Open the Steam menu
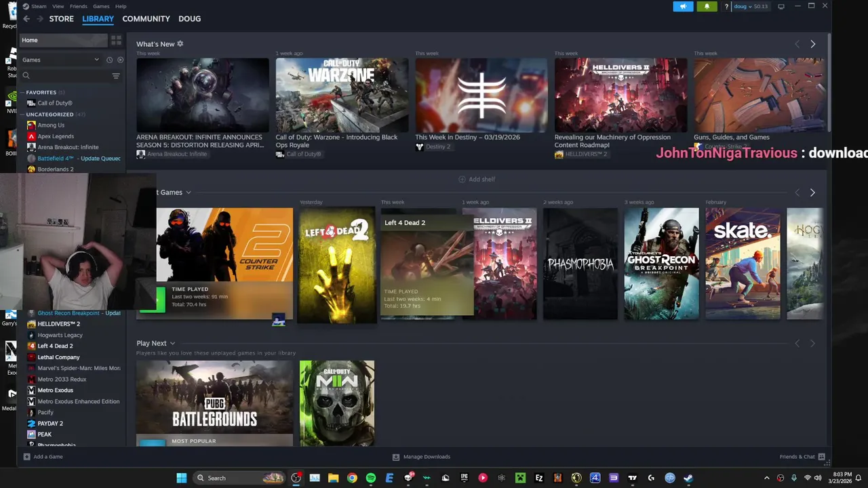The image size is (868, 488). 39,6
